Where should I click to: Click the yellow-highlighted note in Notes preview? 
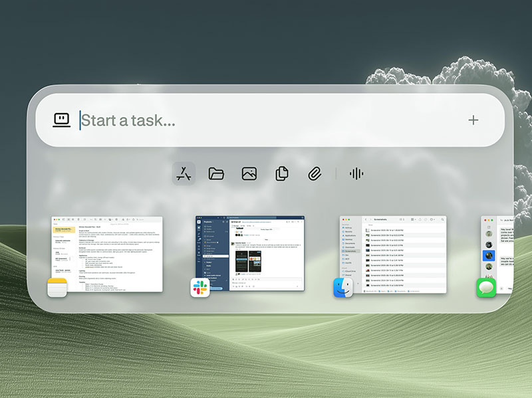[65, 230]
